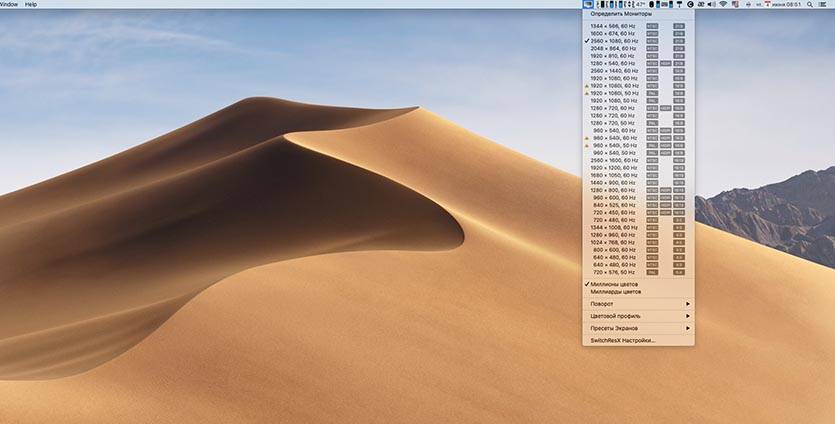This screenshot has height=424, width=835.
Task: Open the Notification Center list icon
Action: 823,5
